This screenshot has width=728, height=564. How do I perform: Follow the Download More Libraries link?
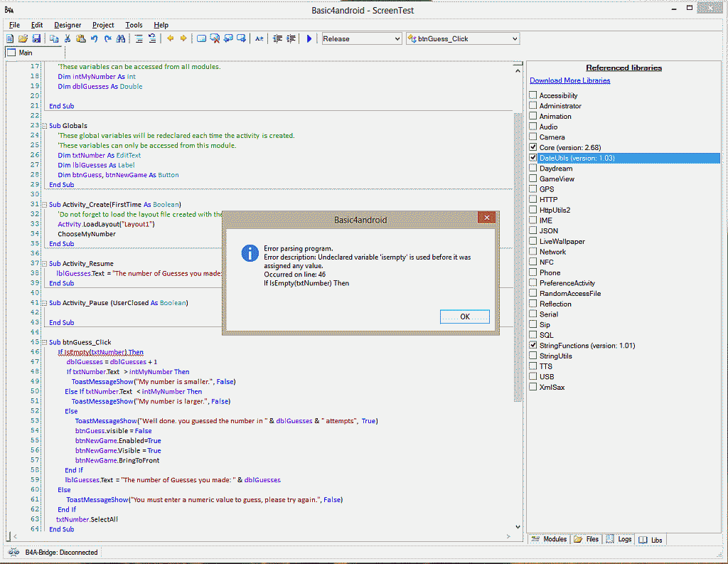pyautogui.click(x=569, y=80)
